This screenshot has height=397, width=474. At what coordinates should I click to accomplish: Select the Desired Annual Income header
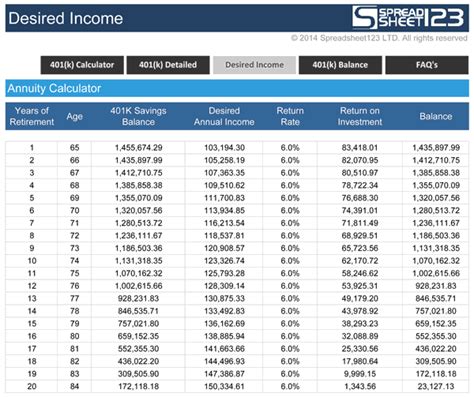[224, 116]
